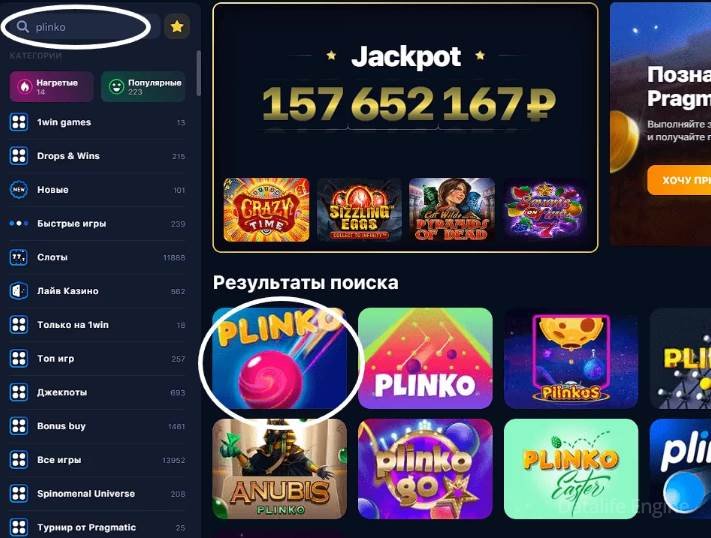Click the plinko search input field

coord(82,27)
